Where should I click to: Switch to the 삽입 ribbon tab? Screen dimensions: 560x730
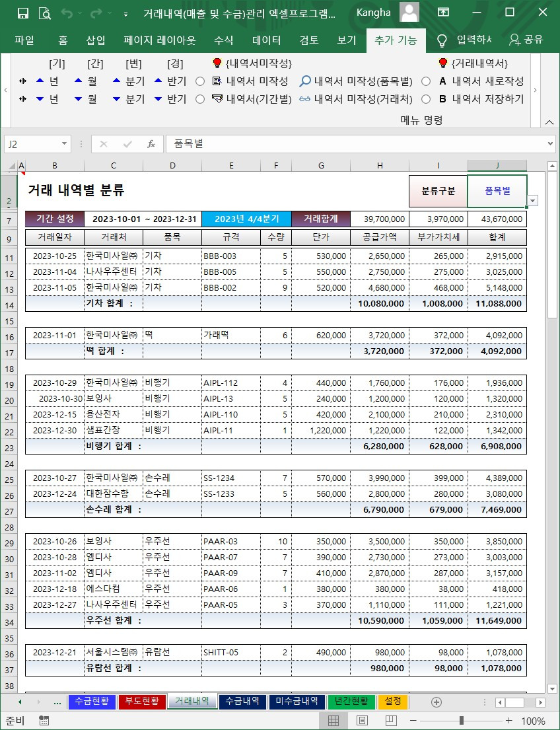click(96, 40)
